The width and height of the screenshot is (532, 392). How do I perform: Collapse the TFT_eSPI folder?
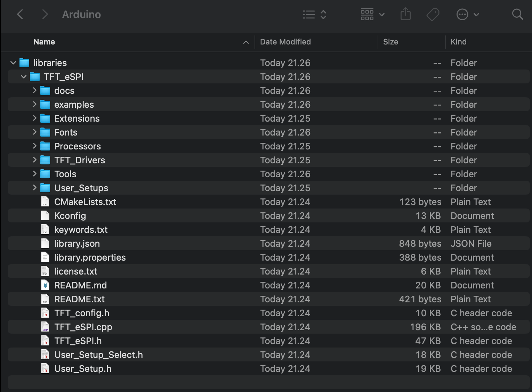coord(24,77)
